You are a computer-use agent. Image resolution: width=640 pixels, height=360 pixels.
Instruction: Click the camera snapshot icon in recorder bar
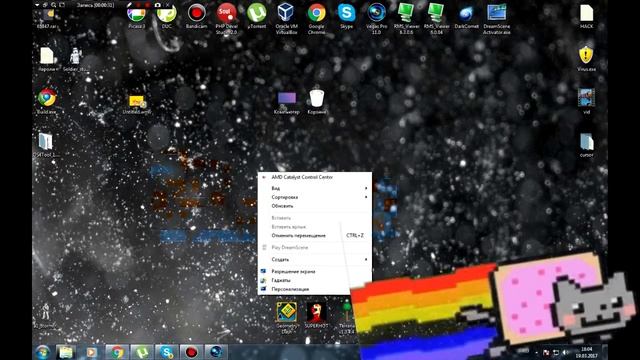coord(158,5)
